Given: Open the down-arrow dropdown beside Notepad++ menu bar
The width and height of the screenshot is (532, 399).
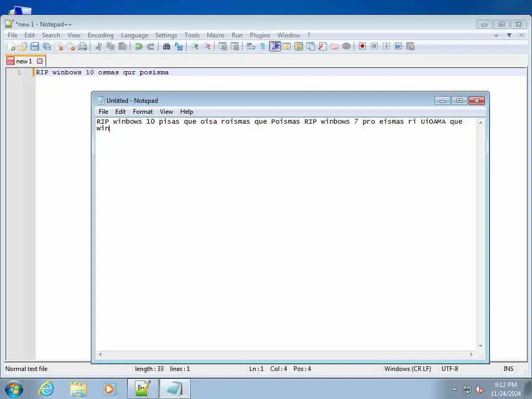Looking at the screenshot, I should pos(509,35).
